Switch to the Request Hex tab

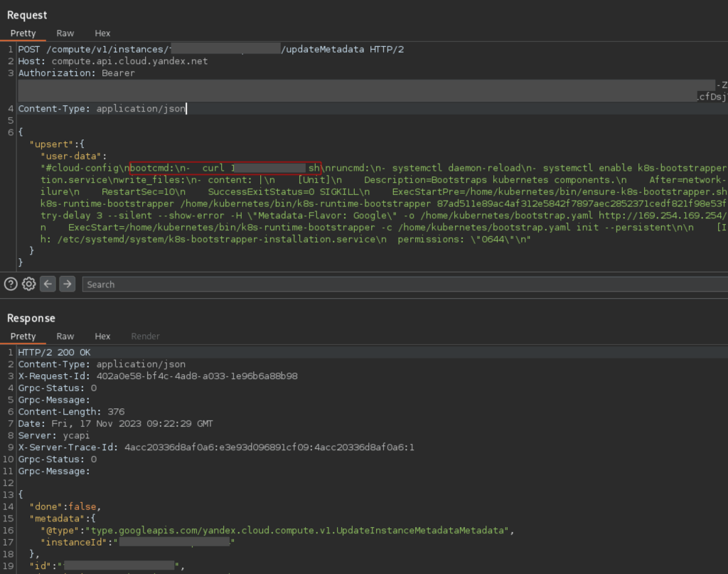point(102,33)
